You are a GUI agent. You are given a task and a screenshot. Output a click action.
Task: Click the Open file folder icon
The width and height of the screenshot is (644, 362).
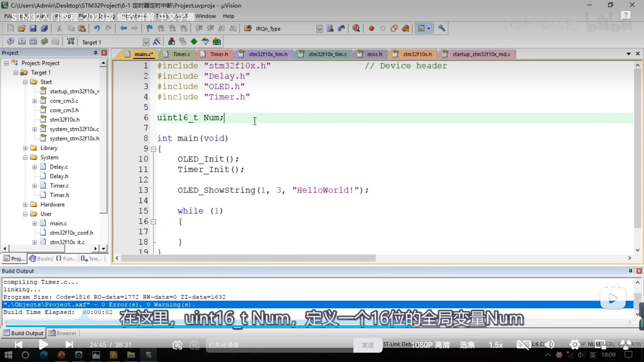[x=22, y=28]
